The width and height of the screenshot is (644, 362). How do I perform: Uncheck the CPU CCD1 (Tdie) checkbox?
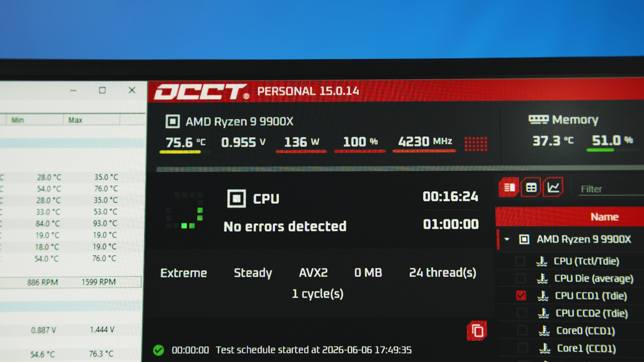[521, 295]
